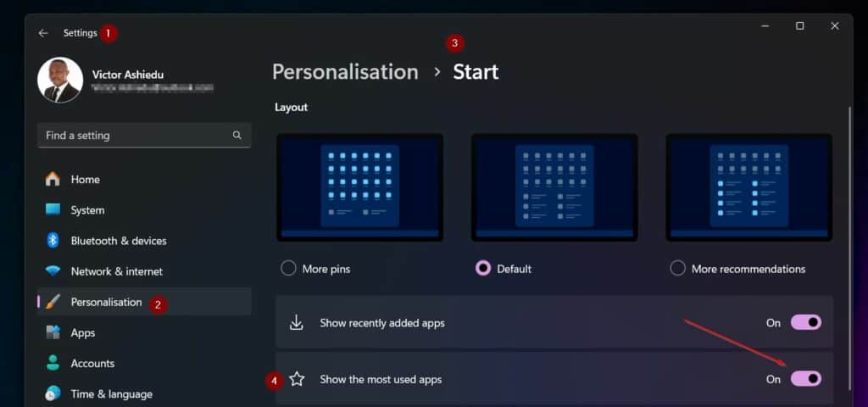The height and width of the screenshot is (407, 868).
Task: Click the Home house icon in sidebar
Action: tap(53, 179)
